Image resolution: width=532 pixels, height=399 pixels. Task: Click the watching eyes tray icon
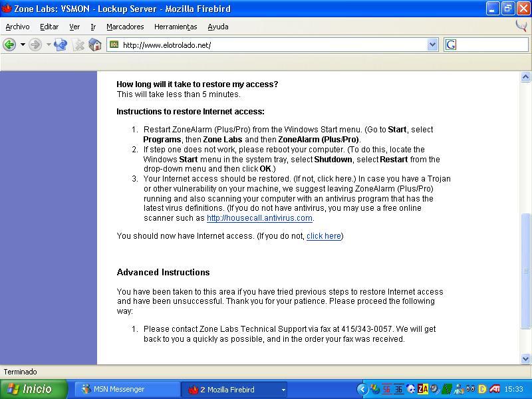point(471,389)
